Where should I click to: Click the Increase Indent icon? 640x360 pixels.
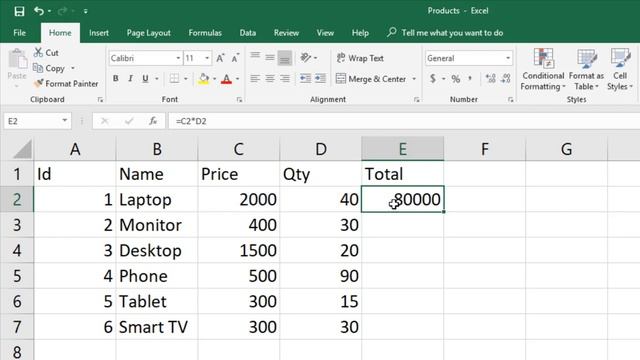[320, 78]
